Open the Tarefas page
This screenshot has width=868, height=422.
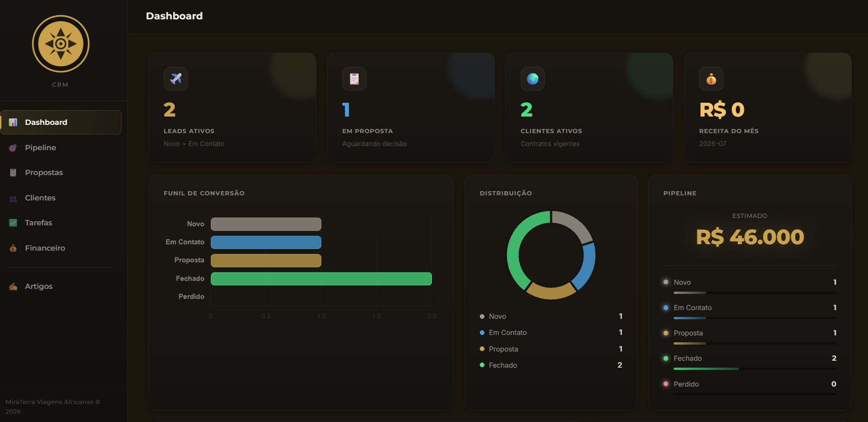coord(61,223)
